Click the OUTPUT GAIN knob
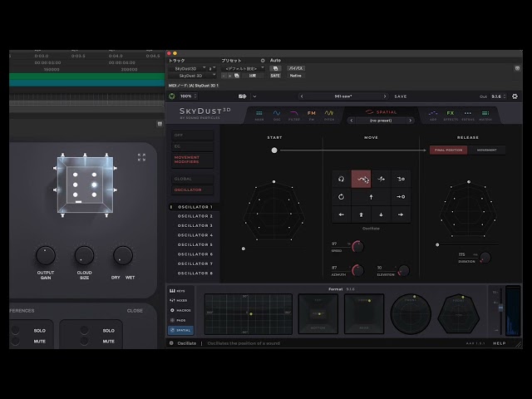 (x=46, y=255)
